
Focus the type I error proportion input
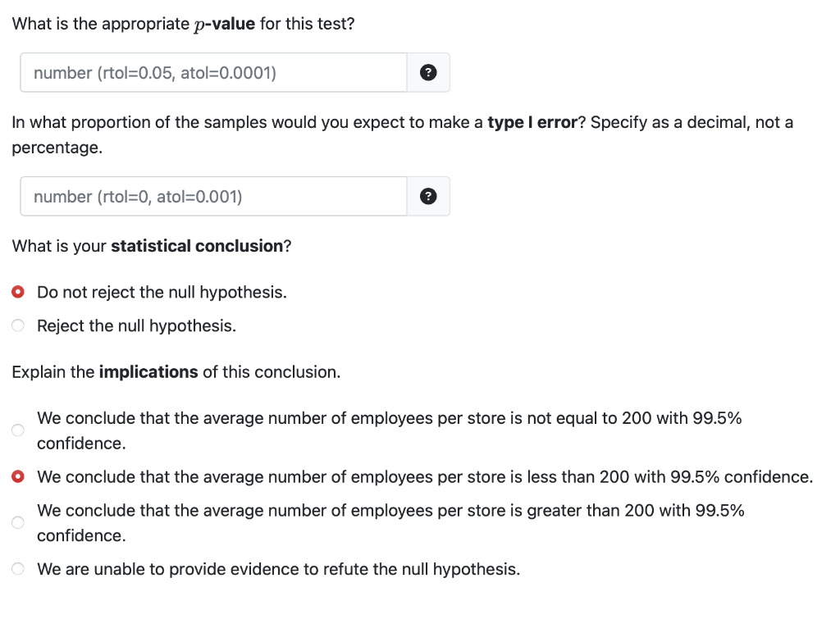coord(213,197)
